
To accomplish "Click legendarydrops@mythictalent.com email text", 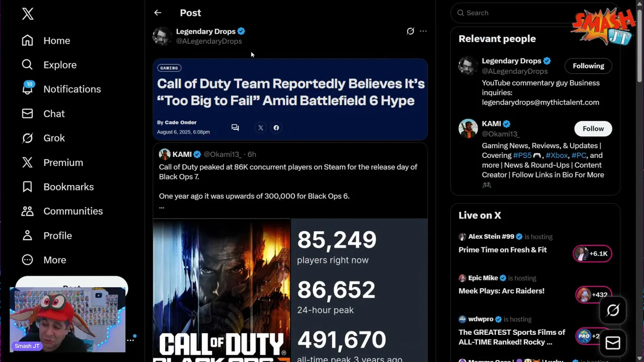I will (x=540, y=102).
